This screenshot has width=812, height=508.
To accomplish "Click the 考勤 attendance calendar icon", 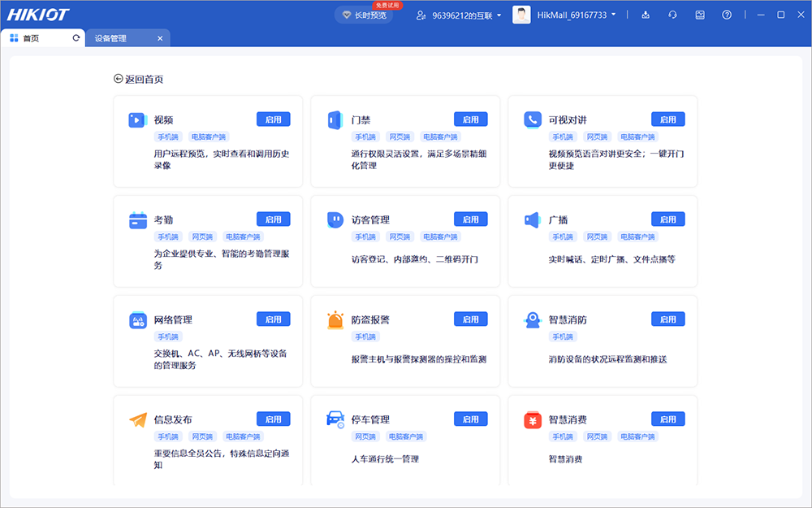I will click(137, 220).
